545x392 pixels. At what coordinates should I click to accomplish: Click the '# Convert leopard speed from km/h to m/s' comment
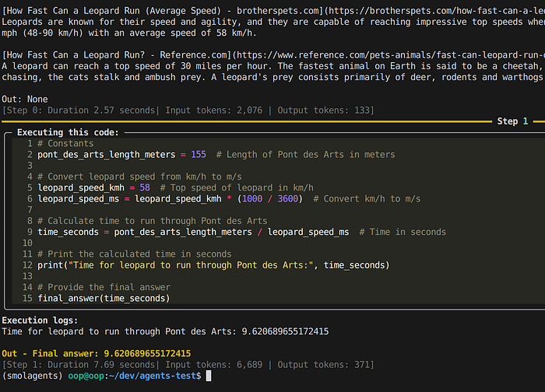tap(139, 177)
